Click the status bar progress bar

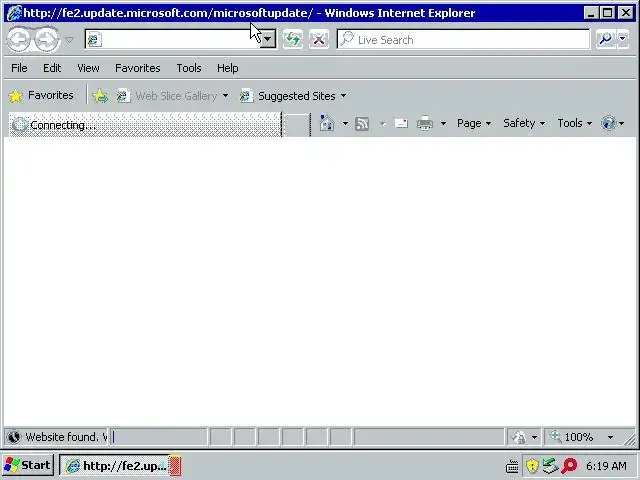(159, 437)
